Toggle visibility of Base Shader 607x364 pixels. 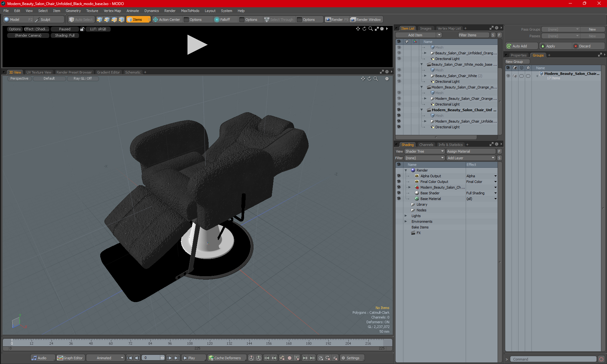[399, 193]
